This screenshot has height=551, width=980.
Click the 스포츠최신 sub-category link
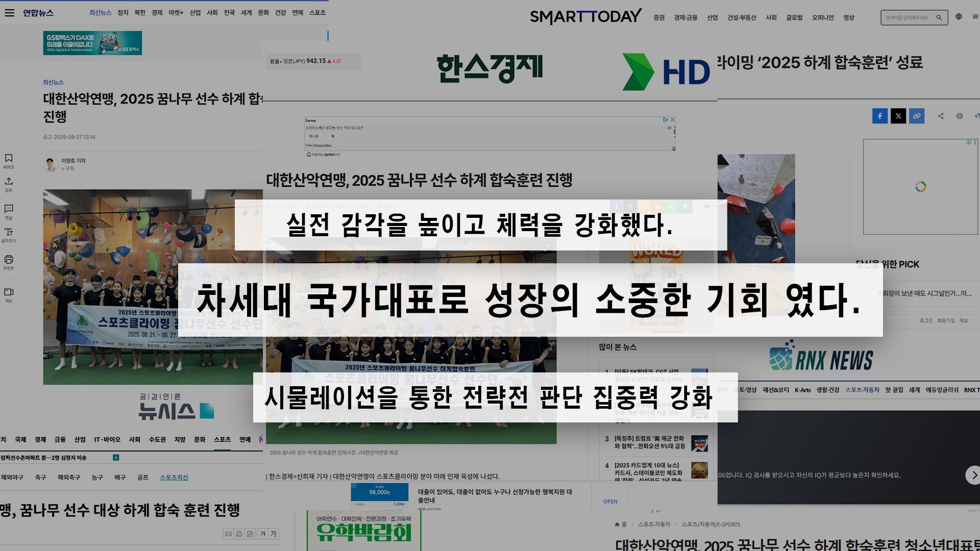point(174,478)
